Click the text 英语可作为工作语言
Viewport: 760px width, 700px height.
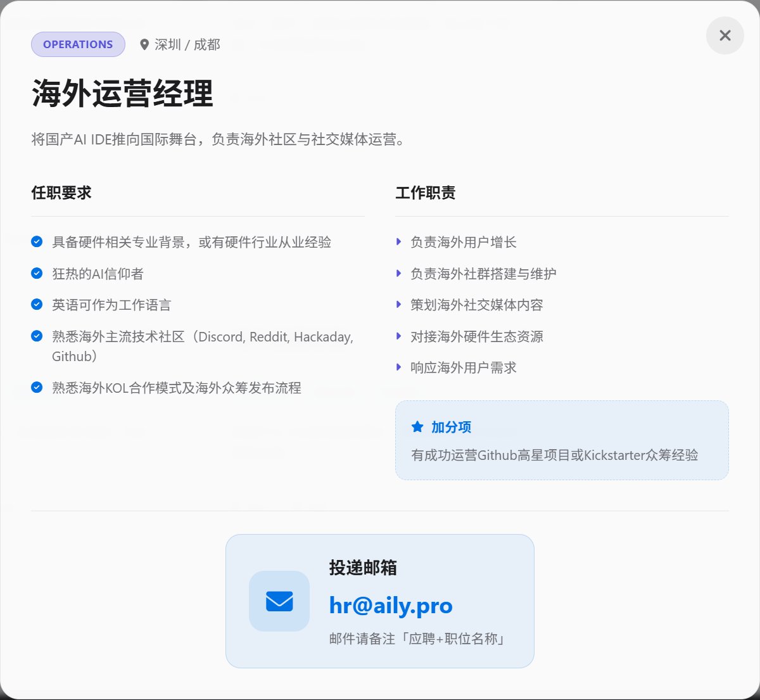click(111, 305)
